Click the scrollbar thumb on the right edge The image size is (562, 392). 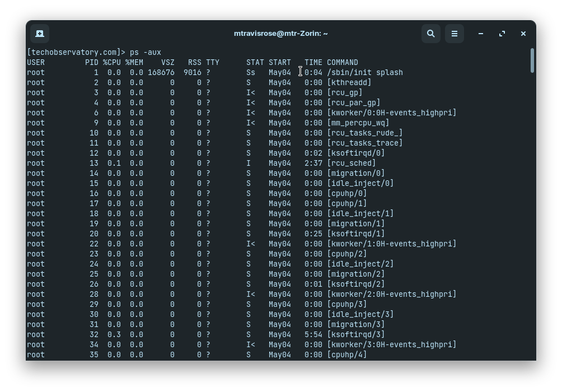[x=532, y=62]
